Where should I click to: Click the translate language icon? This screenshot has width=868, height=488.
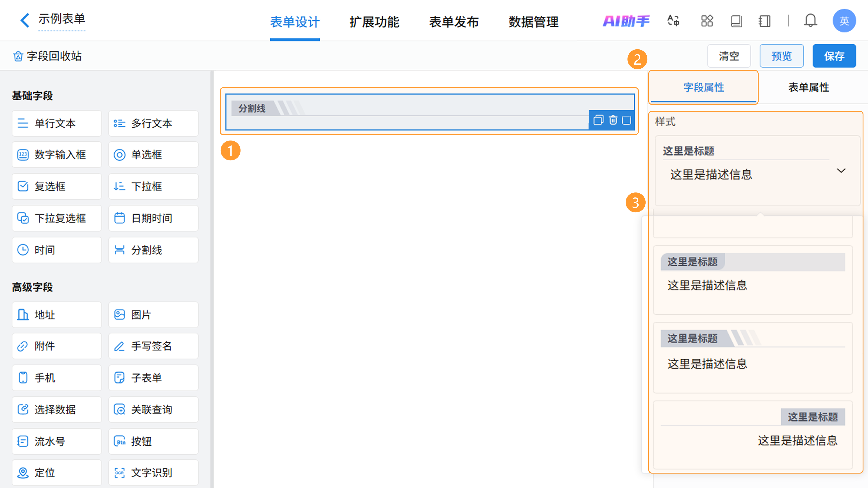pos(673,21)
